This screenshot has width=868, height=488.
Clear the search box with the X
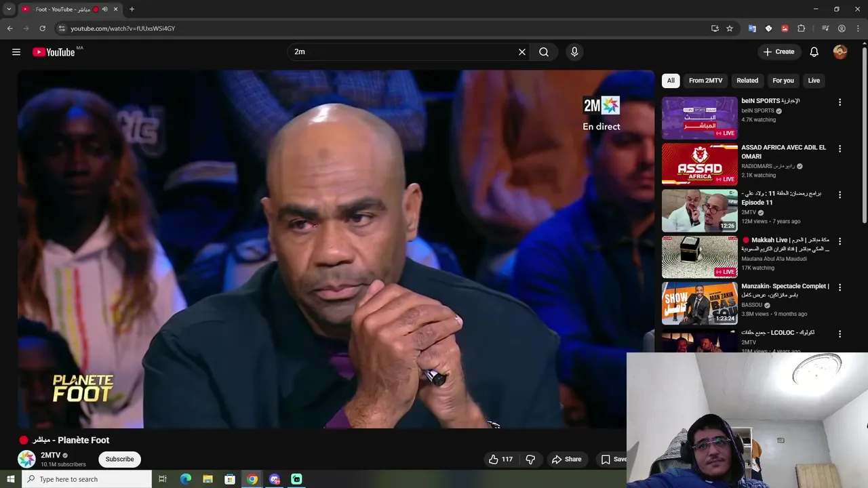(x=522, y=52)
